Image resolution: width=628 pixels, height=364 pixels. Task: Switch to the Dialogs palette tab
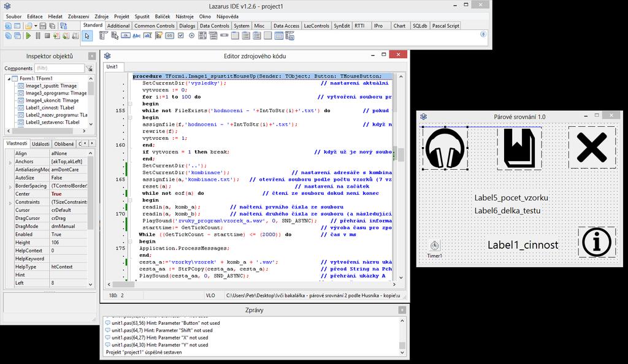pos(187,26)
